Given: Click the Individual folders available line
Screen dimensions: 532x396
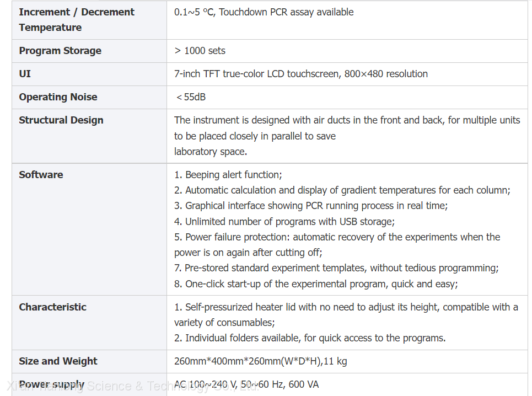Looking at the screenshot, I should pos(310,338).
